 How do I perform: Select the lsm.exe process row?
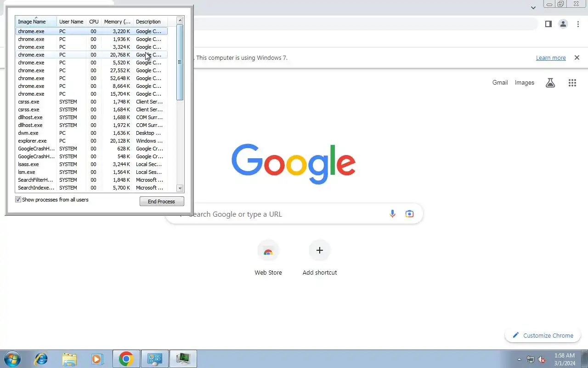click(x=91, y=172)
